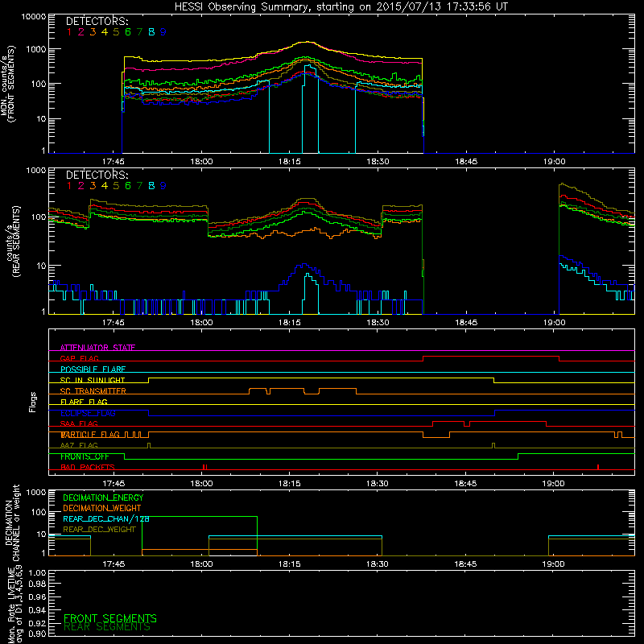Click the 18:45 time label under Flags panel

point(465,484)
